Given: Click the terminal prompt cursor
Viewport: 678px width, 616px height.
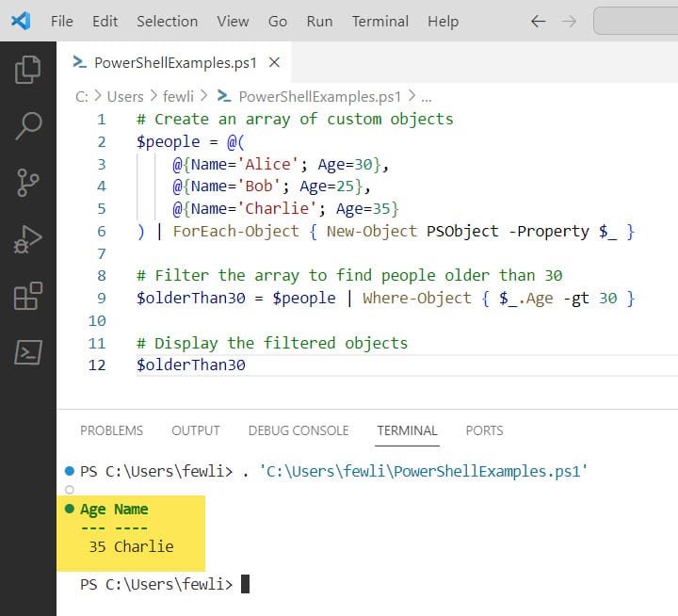Looking at the screenshot, I should point(245,584).
